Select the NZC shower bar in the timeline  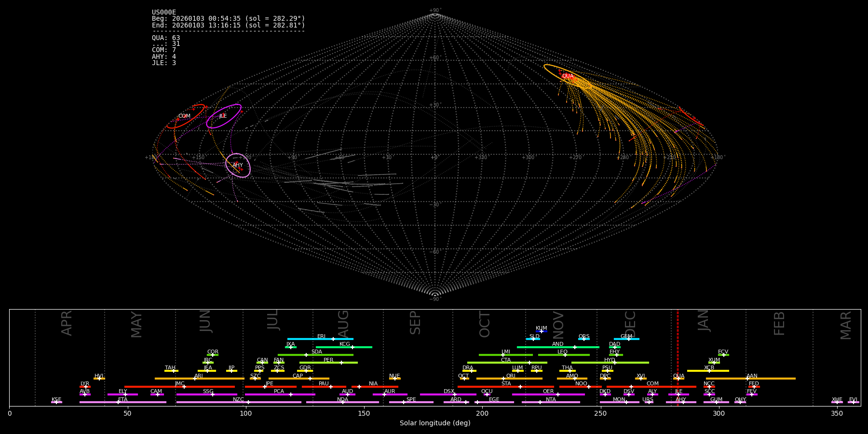(239, 402)
